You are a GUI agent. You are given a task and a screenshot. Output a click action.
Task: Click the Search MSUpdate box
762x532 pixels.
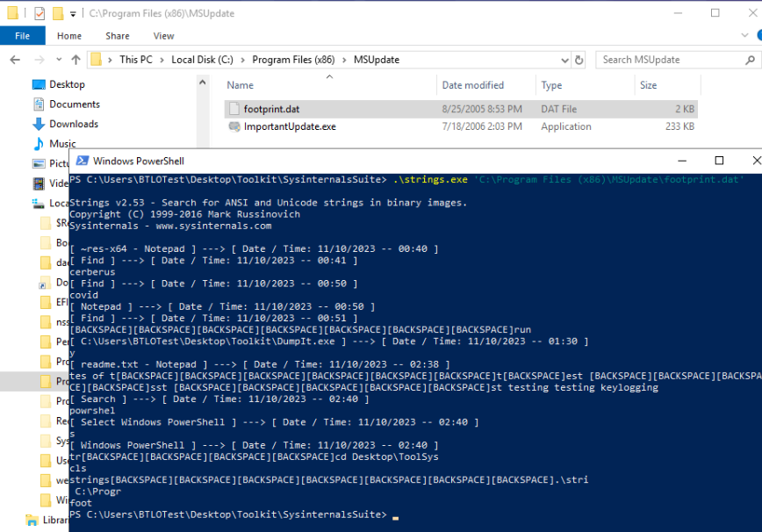tap(670, 60)
